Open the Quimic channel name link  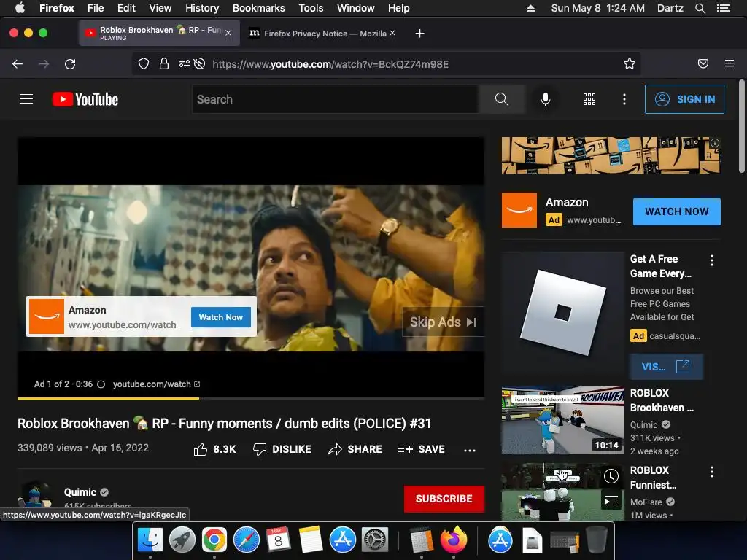pos(80,492)
